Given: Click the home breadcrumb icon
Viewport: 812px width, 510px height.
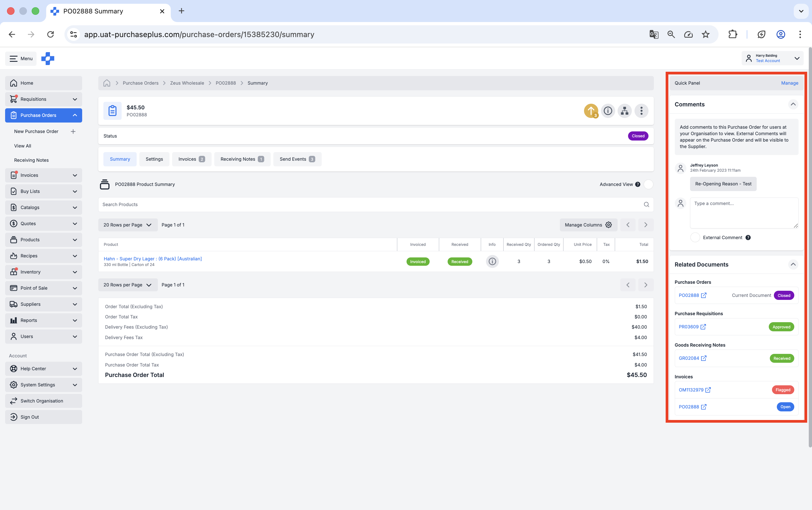Looking at the screenshot, I should (107, 83).
